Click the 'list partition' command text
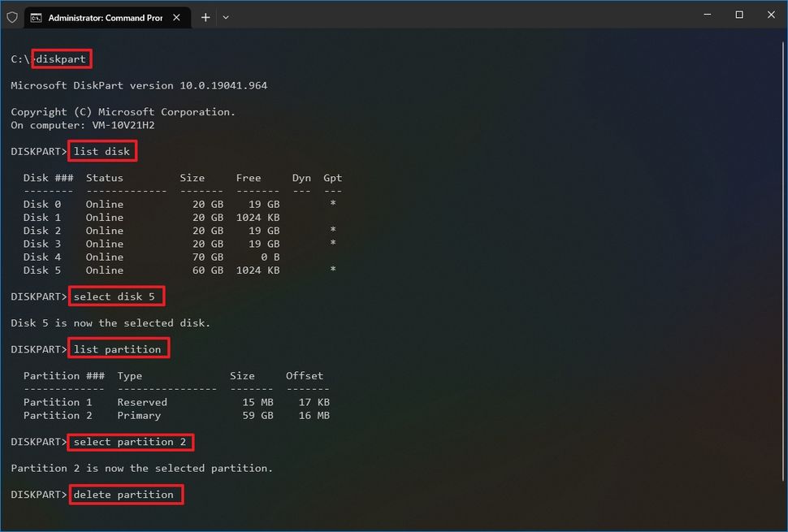Screen dimensions: 788x532 (118, 349)
